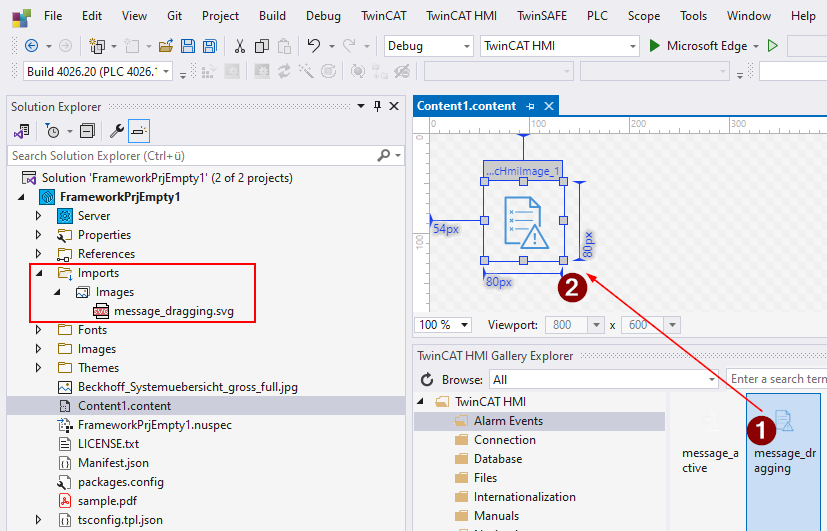This screenshot has width=827, height=531.
Task: Collapse the Imports folder node
Action: (x=39, y=273)
